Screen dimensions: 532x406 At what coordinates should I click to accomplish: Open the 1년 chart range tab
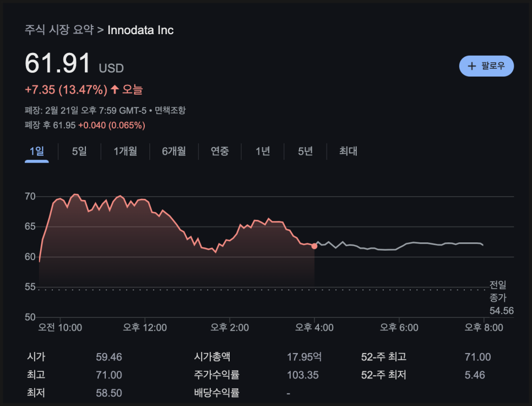pos(263,151)
